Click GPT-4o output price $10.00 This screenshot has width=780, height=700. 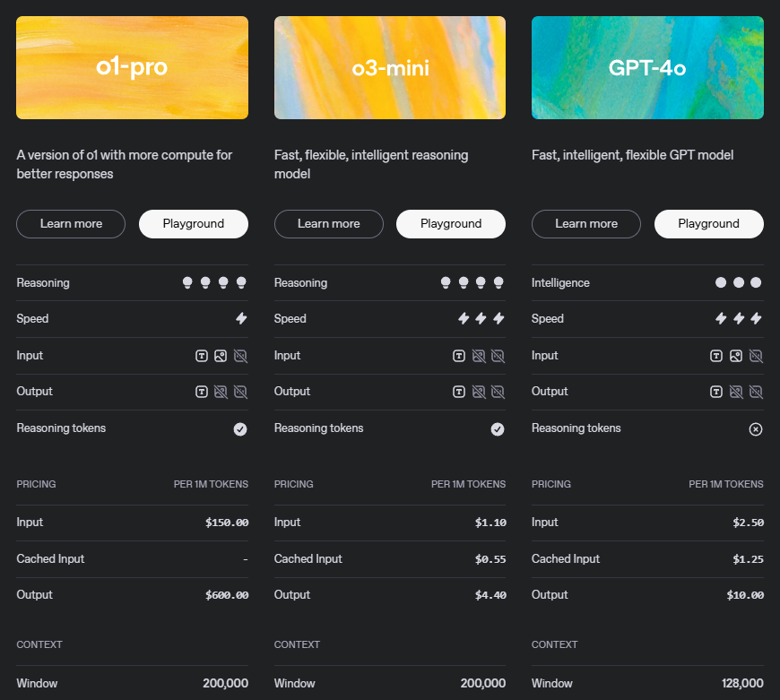(x=745, y=595)
